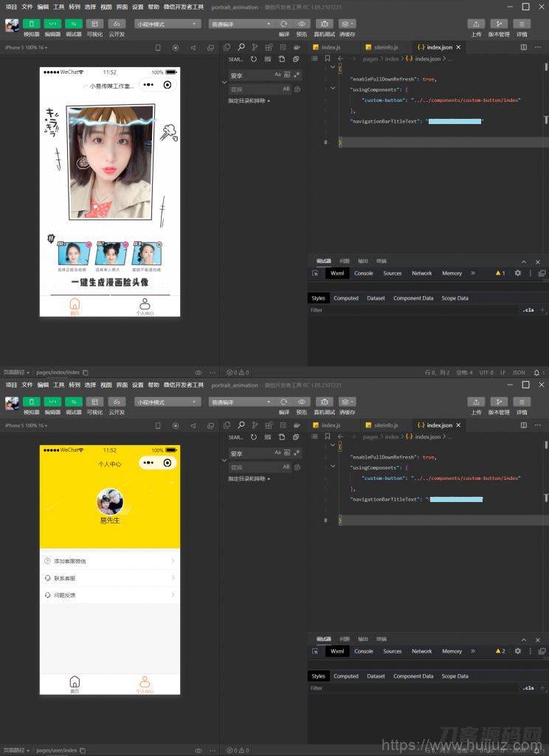Image resolution: width=549 pixels, height=756 pixels.
Task: Toggle eye icon in upper window status bar
Action: pos(198,372)
